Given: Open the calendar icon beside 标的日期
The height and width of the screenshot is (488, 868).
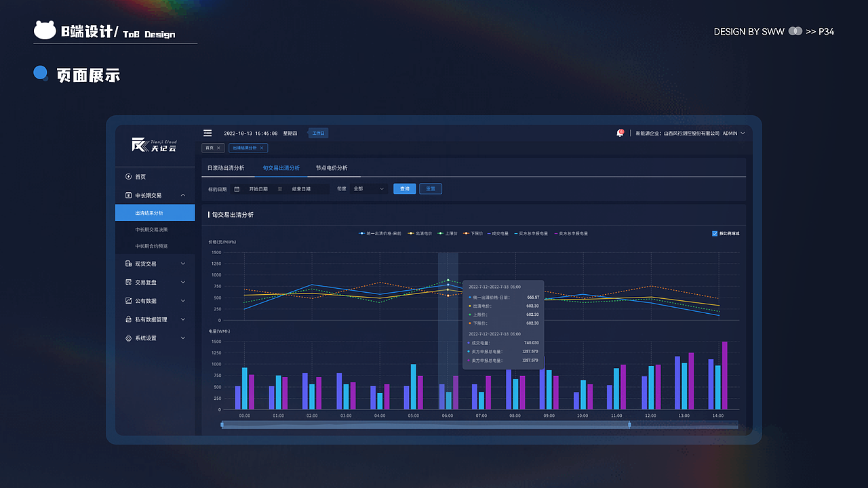Looking at the screenshot, I should click(x=237, y=189).
